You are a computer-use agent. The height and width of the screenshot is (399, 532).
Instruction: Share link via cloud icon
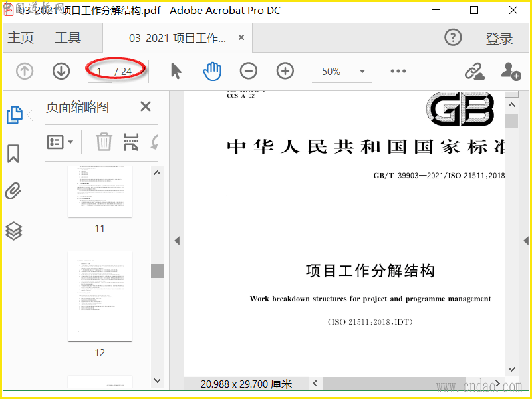(x=474, y=71)
